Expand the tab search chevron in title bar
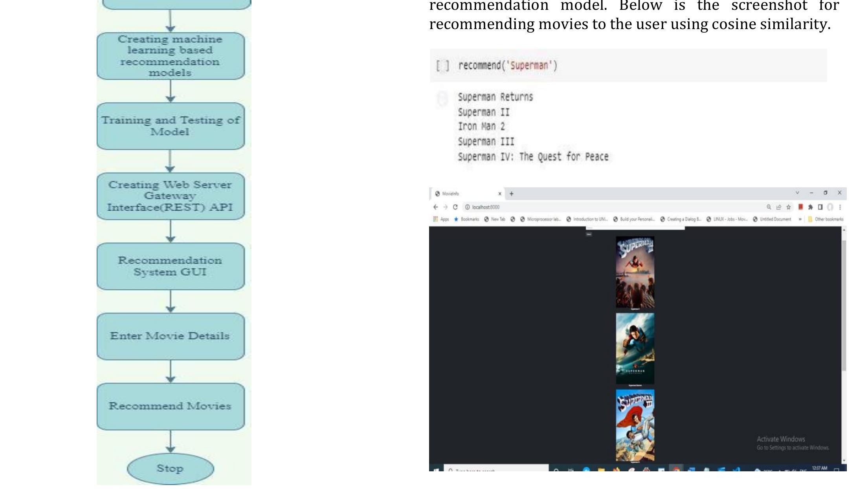The width and height of the screenshot is (868, 489). pyautogui.click(x=797, y=192)
